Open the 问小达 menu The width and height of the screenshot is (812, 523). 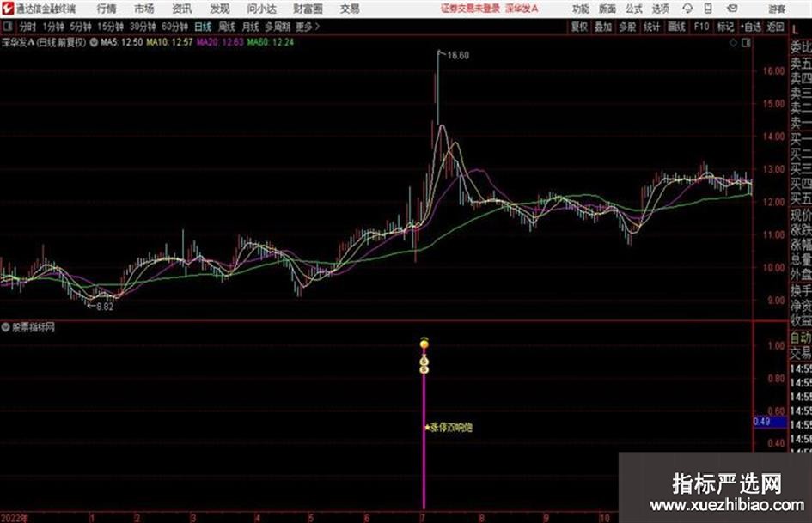click(261, 9)
